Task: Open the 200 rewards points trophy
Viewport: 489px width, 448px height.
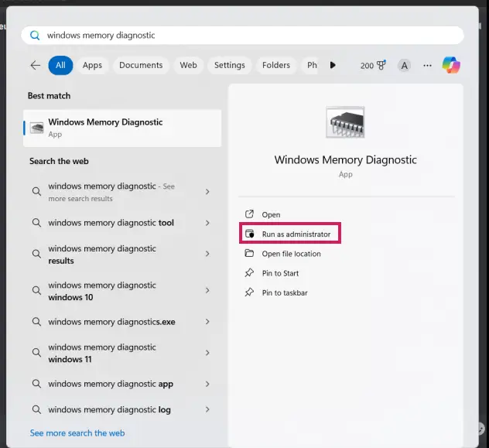Action: [373, 66]
